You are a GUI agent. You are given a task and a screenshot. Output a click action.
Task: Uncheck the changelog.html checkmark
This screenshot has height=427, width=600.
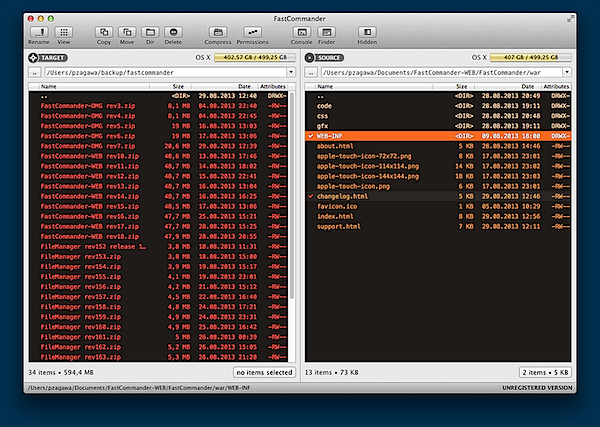311,196
